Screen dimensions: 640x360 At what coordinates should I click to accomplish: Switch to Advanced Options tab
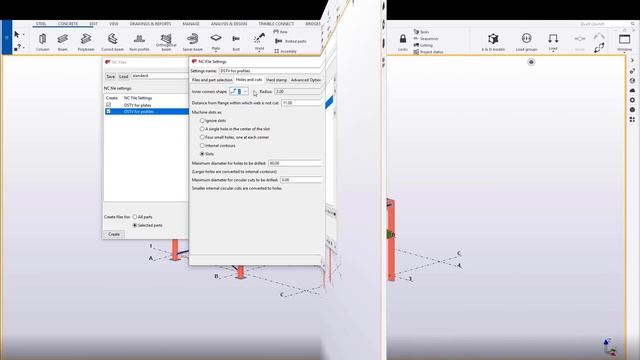[x=305, y=80]
